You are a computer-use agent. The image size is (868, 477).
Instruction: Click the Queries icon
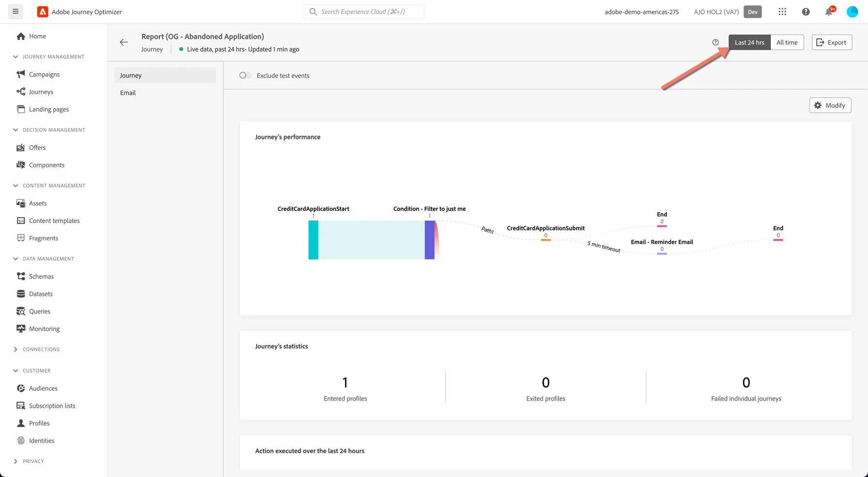21,311
